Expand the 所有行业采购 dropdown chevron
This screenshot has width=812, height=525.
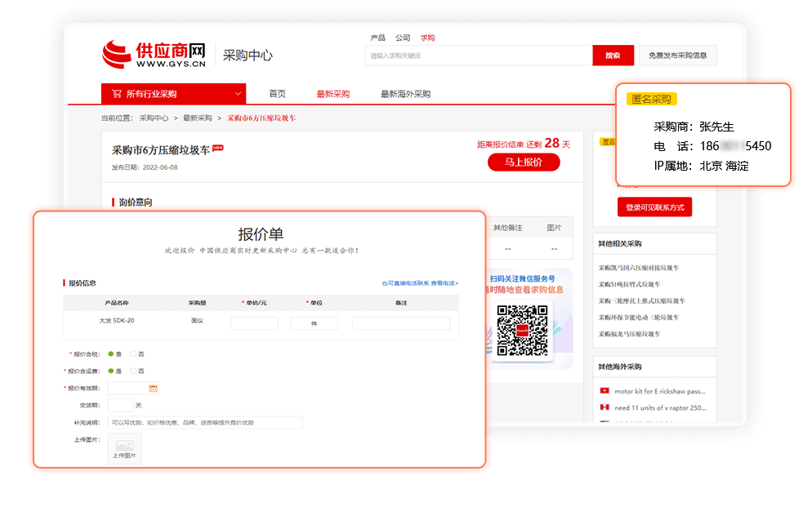click(x=238, y=94)
